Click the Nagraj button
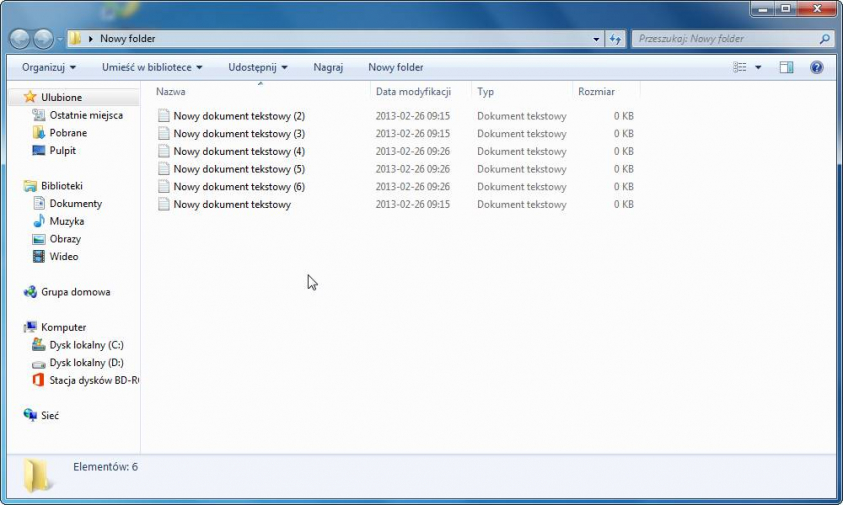This screenshot has height=505, width=843. [x=328, y=67]
